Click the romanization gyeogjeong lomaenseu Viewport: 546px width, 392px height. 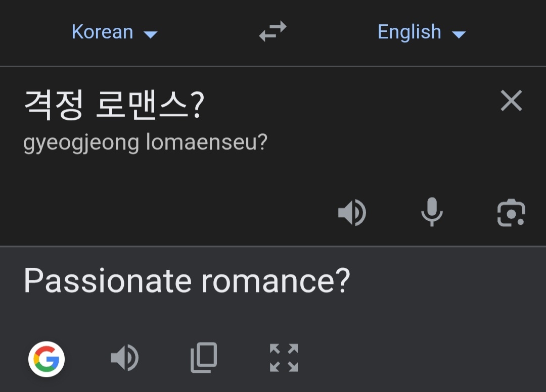145,143
